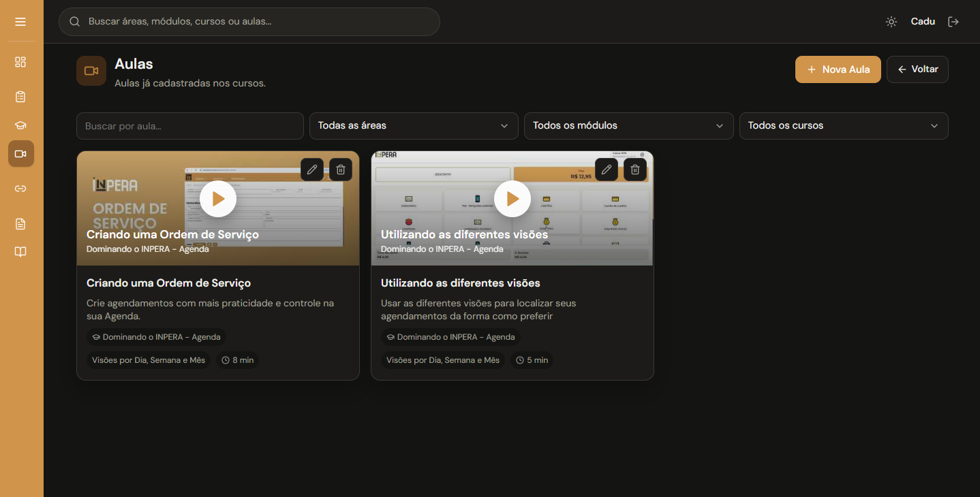Image resolution: width=980 pixels, height=497 pixels.
Task: Focus the top global search field
Action: 249,22
